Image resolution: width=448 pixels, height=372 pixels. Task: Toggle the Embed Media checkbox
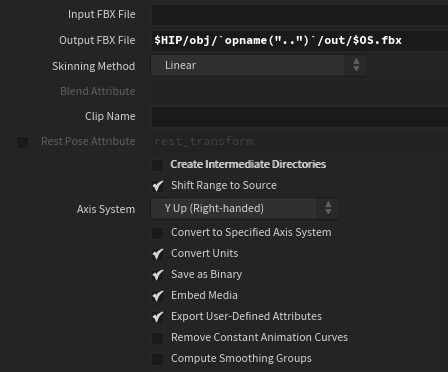click(158, 296)
